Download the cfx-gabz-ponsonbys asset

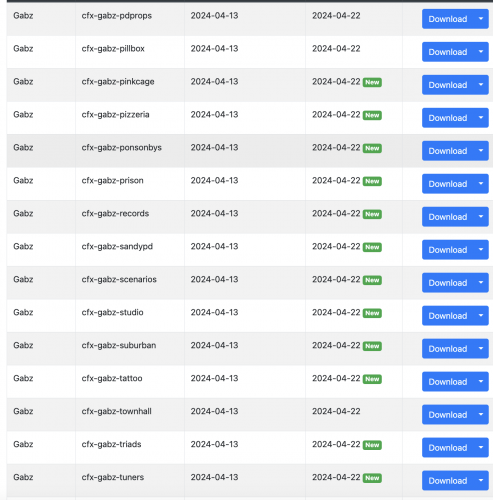[x=447, y=151]
